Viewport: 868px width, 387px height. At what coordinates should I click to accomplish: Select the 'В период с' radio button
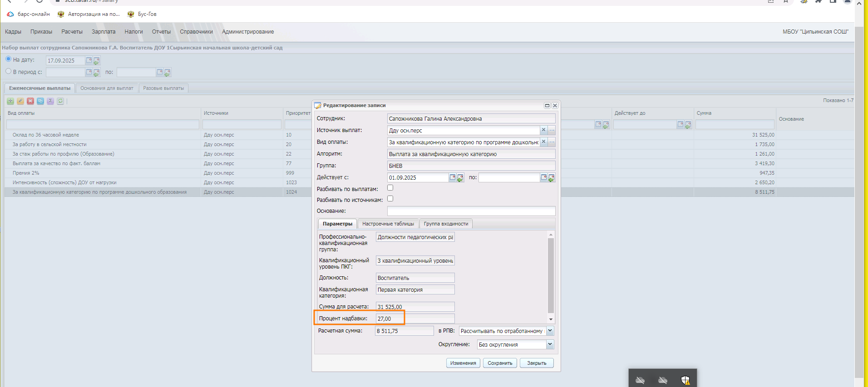8,71
